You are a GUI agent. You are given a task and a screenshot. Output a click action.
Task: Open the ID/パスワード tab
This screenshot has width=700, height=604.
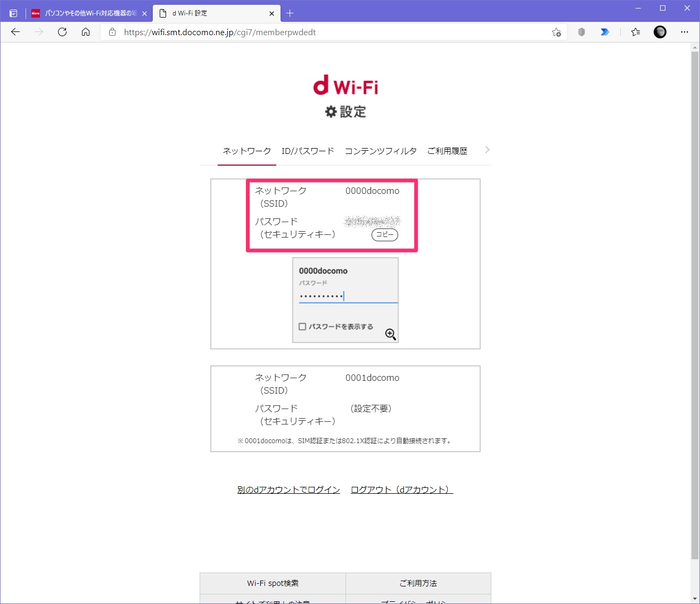(308, 151)
